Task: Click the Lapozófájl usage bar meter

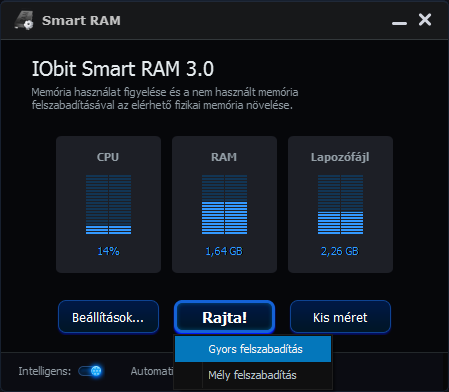Action: click(340, 204)
